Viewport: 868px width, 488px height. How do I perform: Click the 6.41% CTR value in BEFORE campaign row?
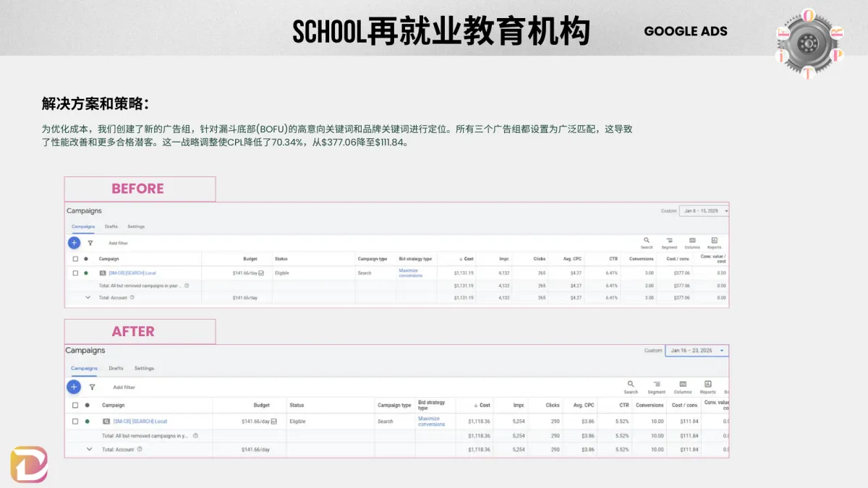(x=610, y=273)
